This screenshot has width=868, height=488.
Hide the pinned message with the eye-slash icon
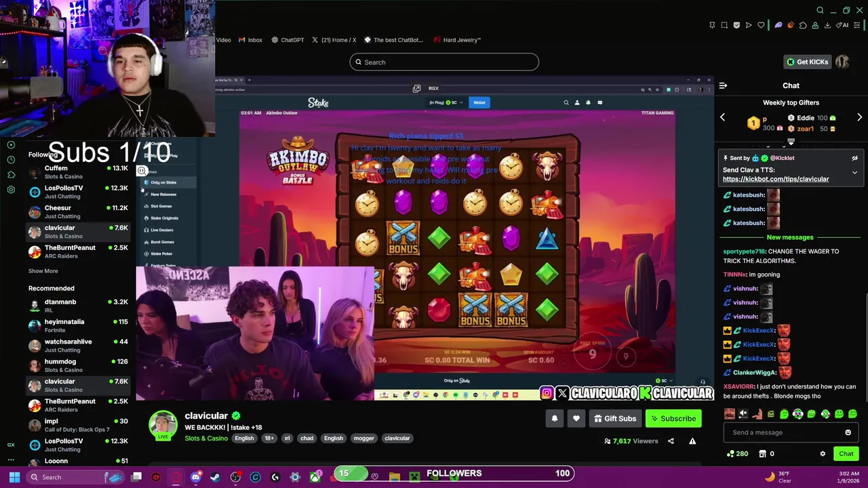point(854,158)
